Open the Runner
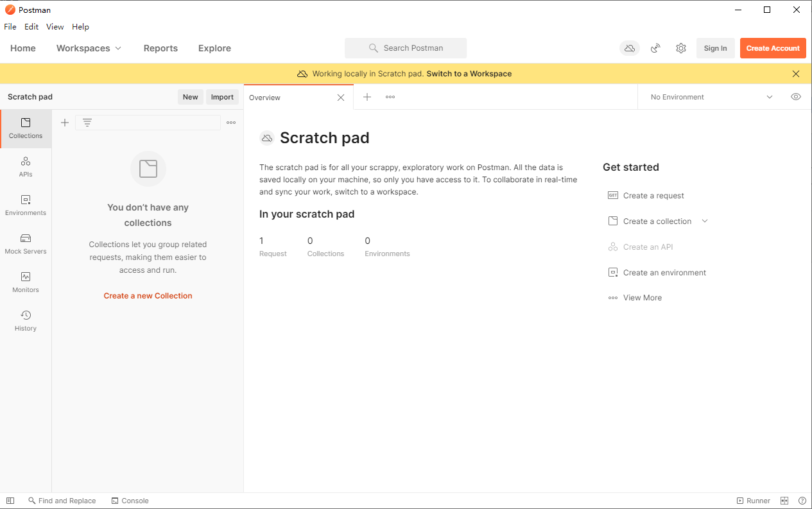This screenshot has height=509, width=812. 754,501
